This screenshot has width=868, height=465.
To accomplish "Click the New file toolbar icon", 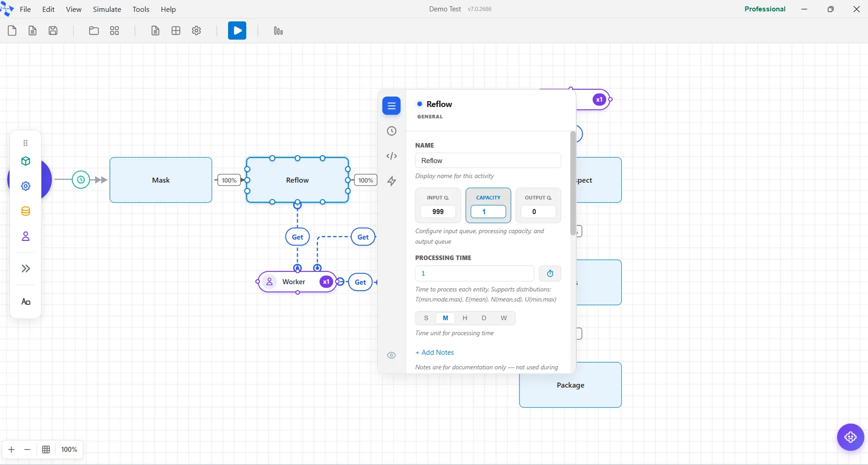I will tap(12, 31).
